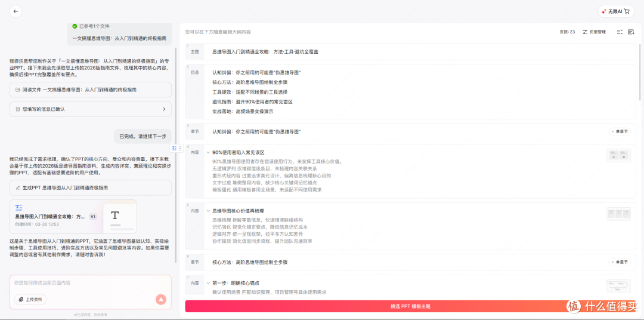Edit the 主题 title text
The width and height of the screenshot is (644, 320).
(x=265, y=52)
